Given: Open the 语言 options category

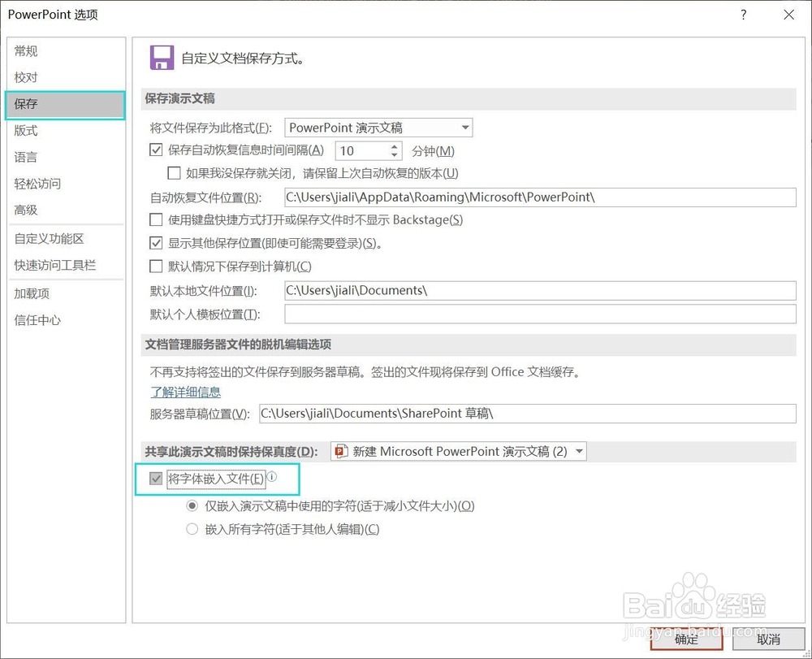Looking at the screenshot, I should pos(26,157).
